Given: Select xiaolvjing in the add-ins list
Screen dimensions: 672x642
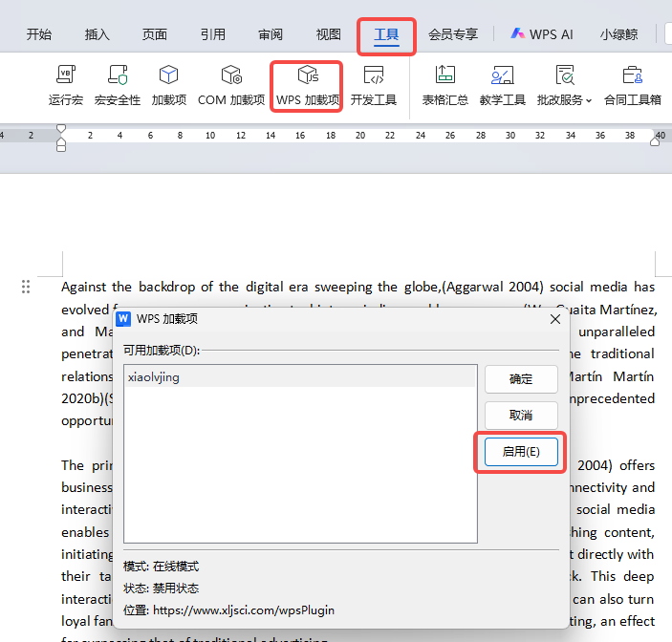Looking at the screenshot, I should pyautogui.click(x=154, y=377).
